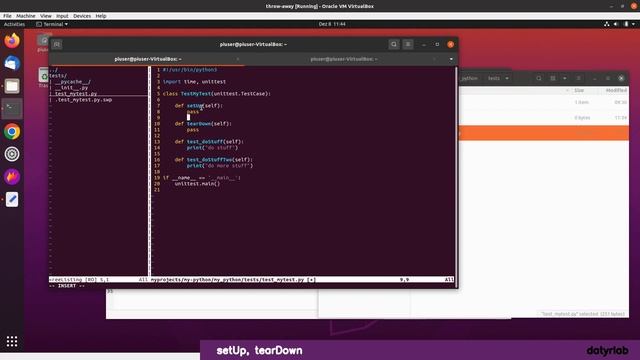Close the second terminal tab
The width and height of the screenshot is (640, 360).
[434, 59]
